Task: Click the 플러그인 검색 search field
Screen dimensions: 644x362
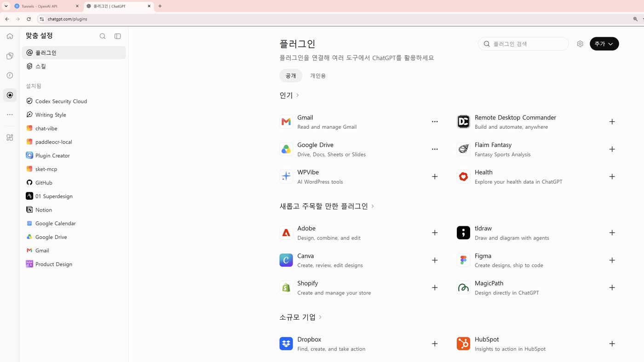Action: (x=523, y=44)
